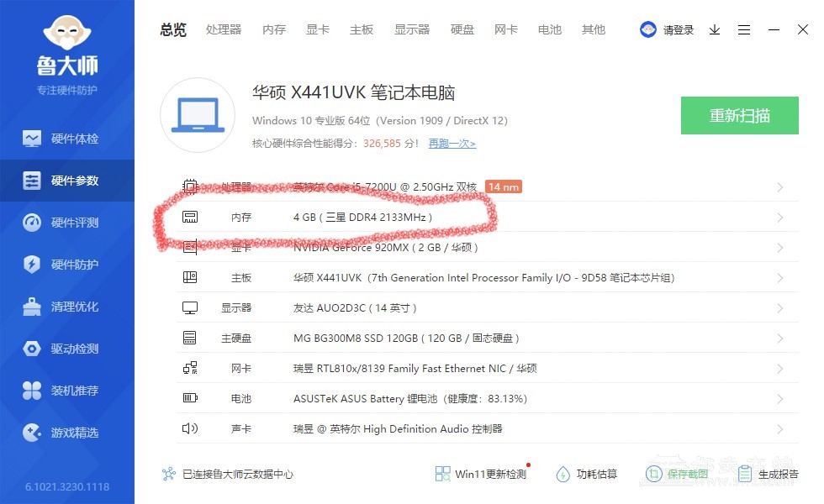Switch to the 显卡 graphics card tab

(x=318, y=29)
